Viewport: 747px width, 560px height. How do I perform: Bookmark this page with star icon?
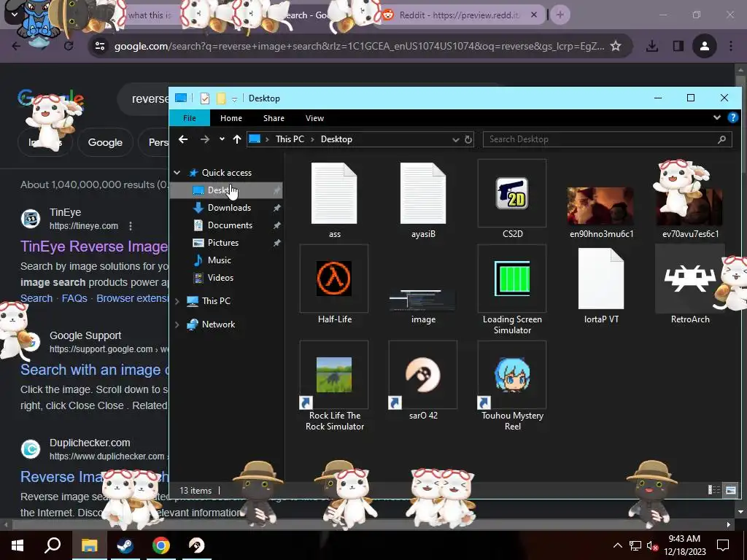[616, 46]
